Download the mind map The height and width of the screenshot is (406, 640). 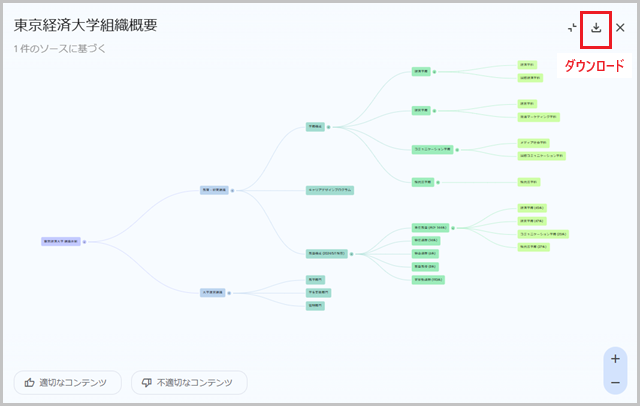[x=596, y=28]
